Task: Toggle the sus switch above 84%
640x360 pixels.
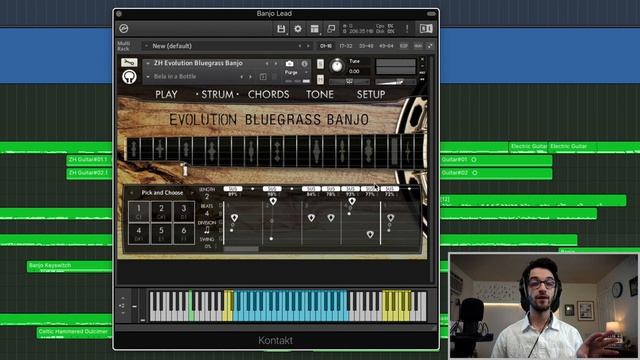Action: (x=311, y=189)
